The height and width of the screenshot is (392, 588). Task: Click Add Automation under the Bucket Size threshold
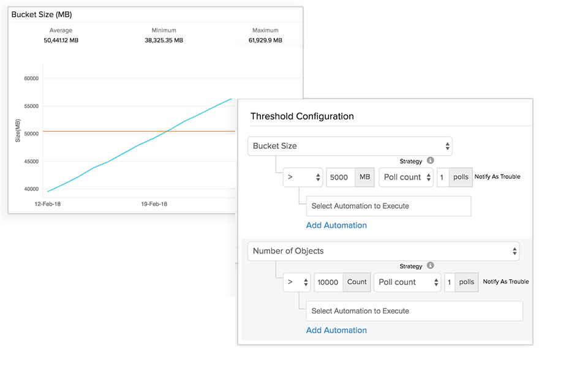coord(336,225)
